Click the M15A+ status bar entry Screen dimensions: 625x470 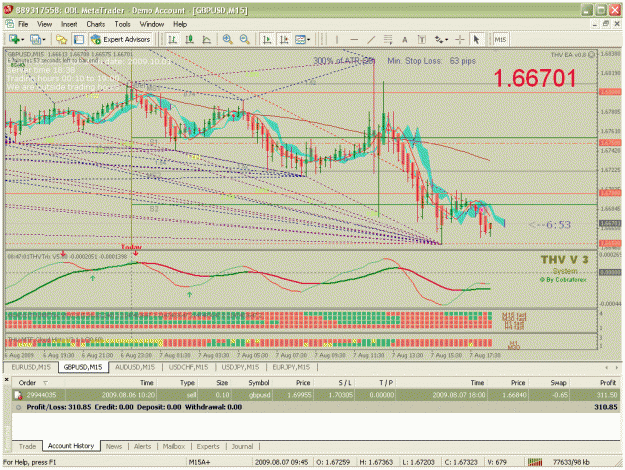coord(199,462)
